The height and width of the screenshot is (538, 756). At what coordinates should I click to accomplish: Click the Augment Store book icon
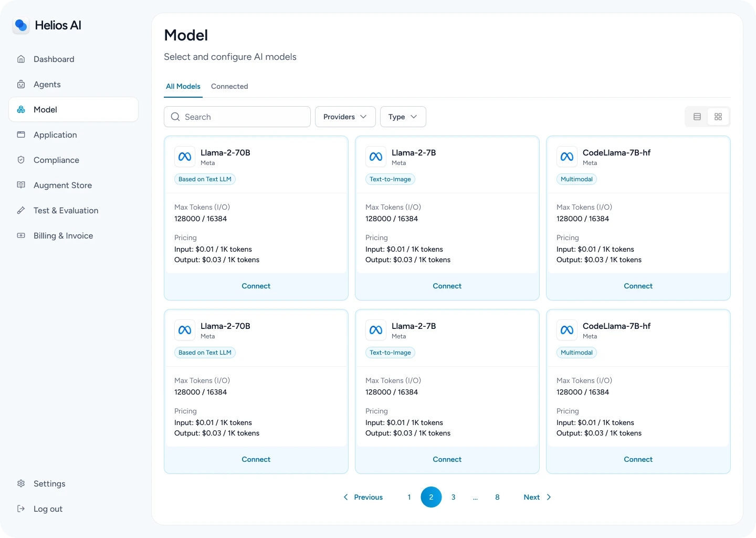[21, 185]
